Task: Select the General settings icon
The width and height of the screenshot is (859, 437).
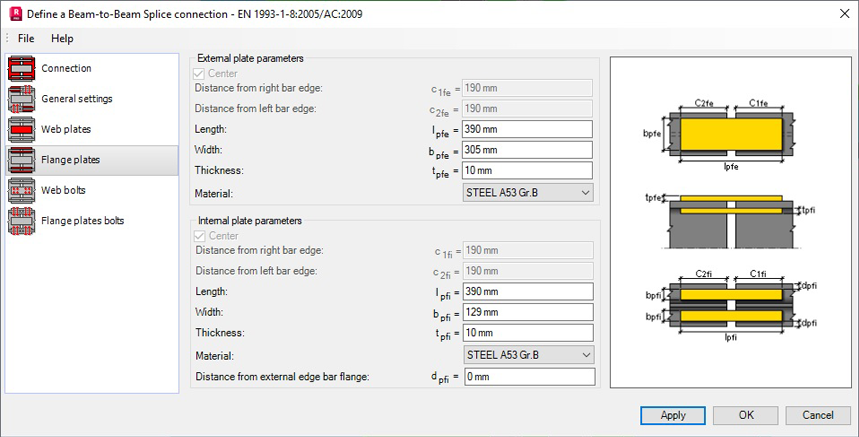Action: [x=22, y=99]
